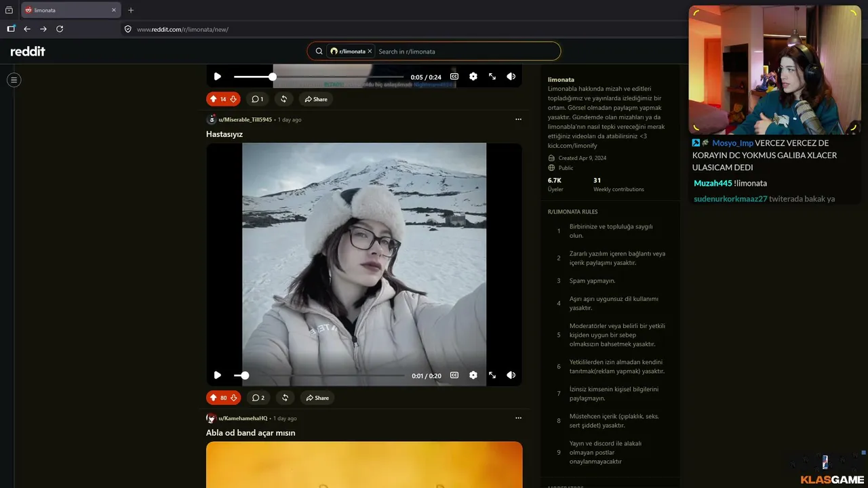Image resolution: width=868 pixels, height=488 pixels.
Task: Click the R/LIMONATA RULES heading
Action: (573, 212)
